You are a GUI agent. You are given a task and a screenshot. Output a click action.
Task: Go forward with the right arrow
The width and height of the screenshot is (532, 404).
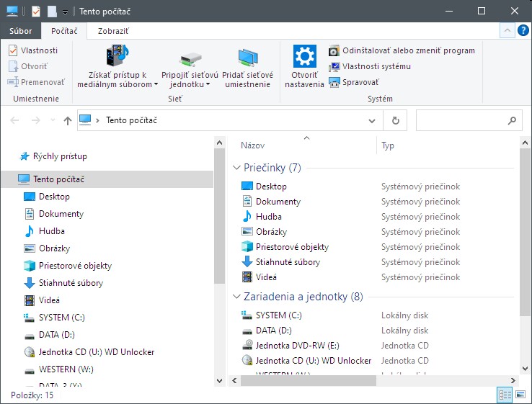[35, 120]
